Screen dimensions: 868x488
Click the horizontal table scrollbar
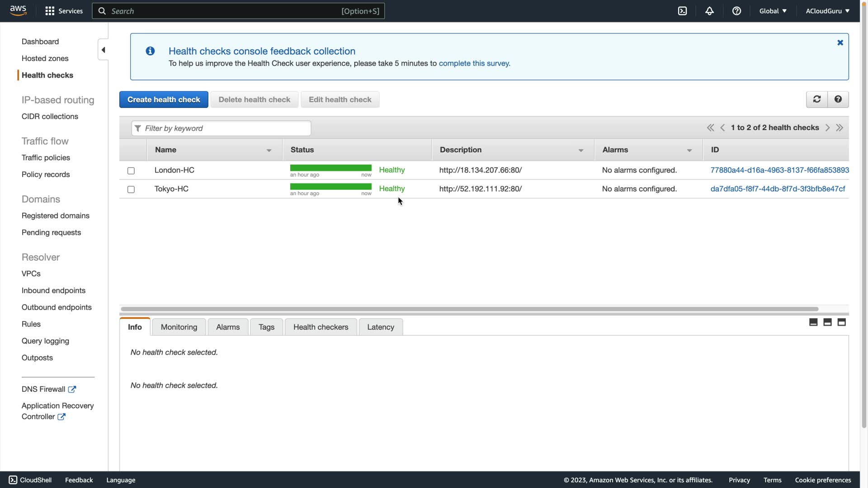(x=469, y=309)
